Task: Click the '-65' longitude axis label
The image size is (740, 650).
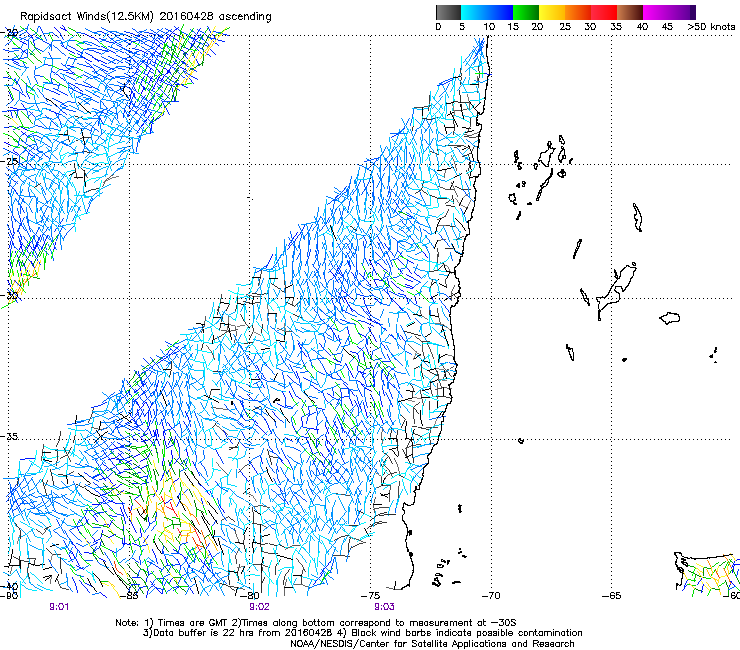Action: click(x=612, y=596)
